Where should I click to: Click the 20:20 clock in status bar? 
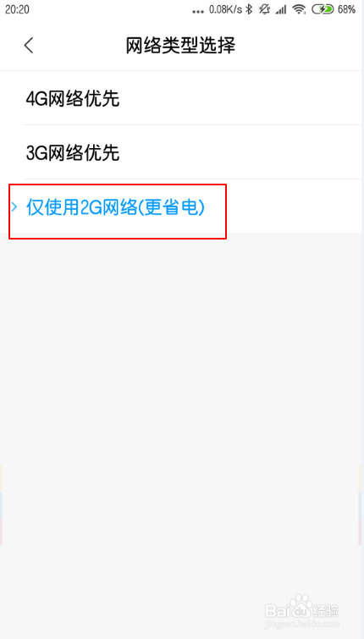[x=17, y=9]
